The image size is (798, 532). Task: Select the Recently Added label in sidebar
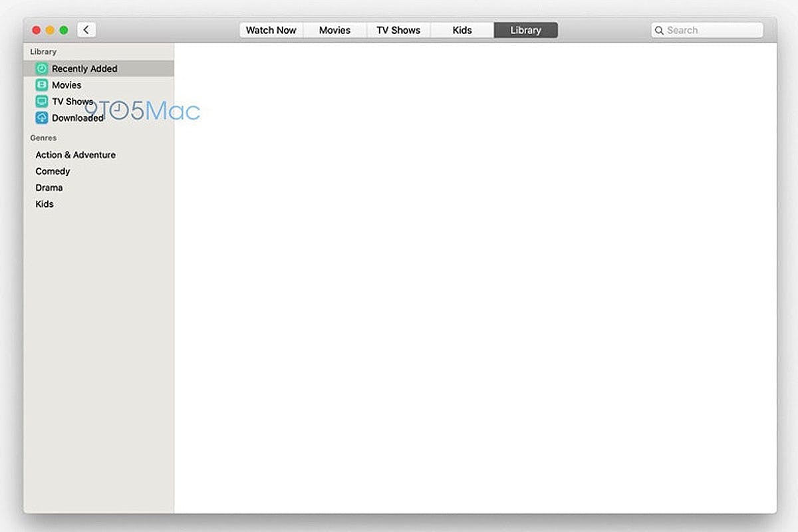coord(84,68)
